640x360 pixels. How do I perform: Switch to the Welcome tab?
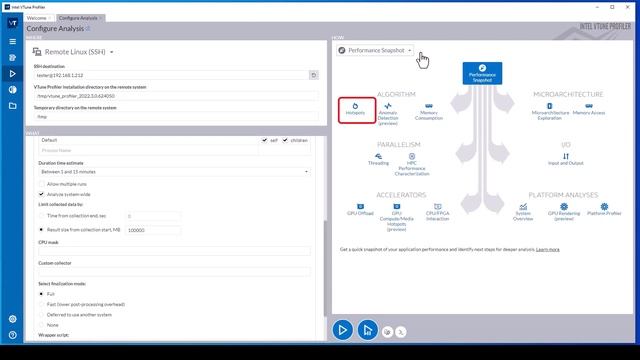pyautogui.click(x=38, y=18)
